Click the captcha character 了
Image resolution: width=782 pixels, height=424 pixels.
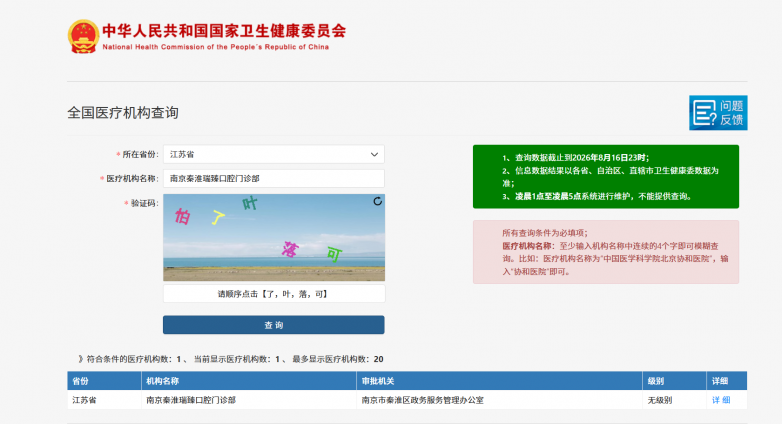point(218,217)
